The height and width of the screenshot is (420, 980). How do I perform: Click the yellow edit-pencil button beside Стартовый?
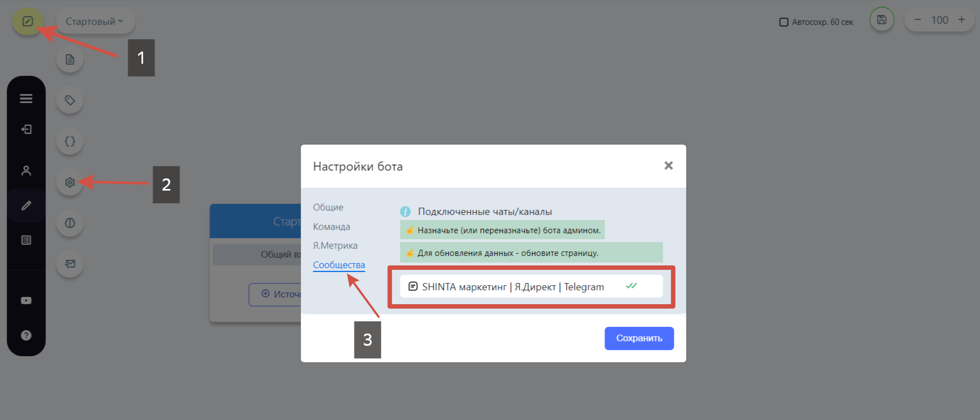click(28, 22)
